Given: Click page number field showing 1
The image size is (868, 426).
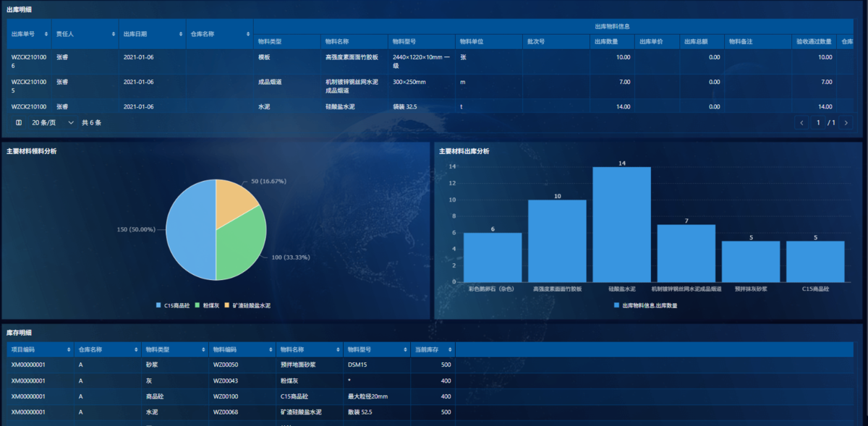Looking at the screenshot, I should pos(818,123).
